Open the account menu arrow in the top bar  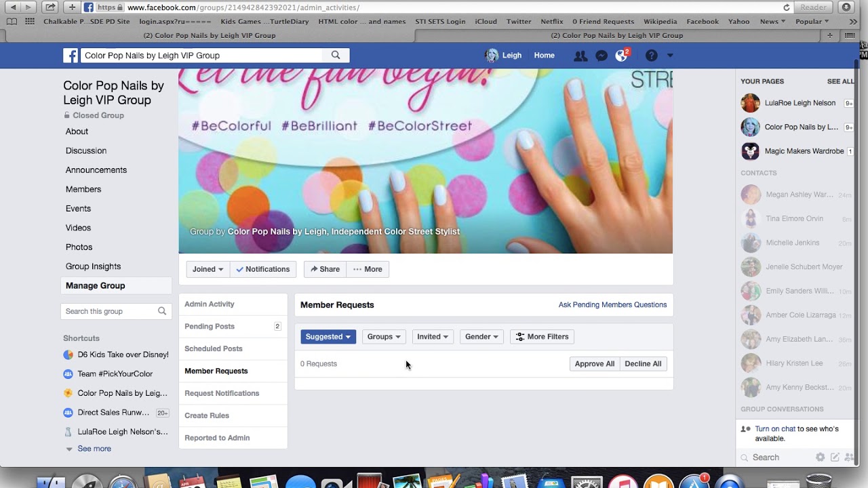pyautogui.click(x=670, y=56)
